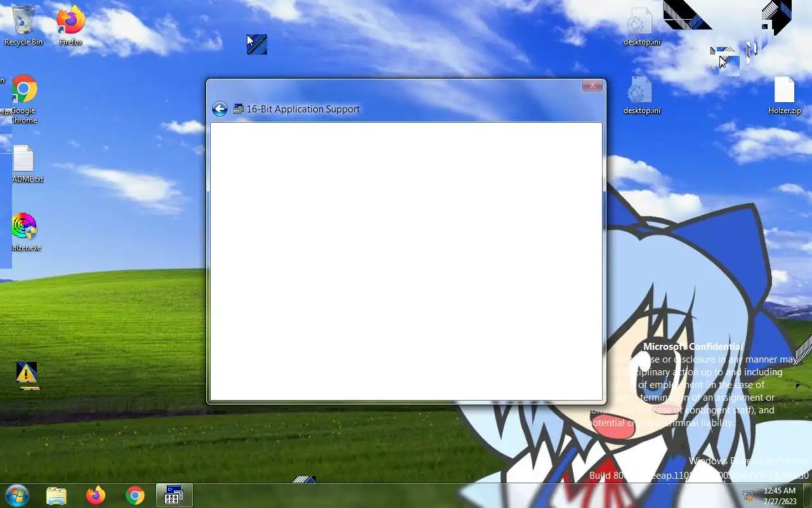Viewport: 812px width, 508px height.
Task: Go back in 16-Bit Application Support window
Action: [x=219, y=109]
